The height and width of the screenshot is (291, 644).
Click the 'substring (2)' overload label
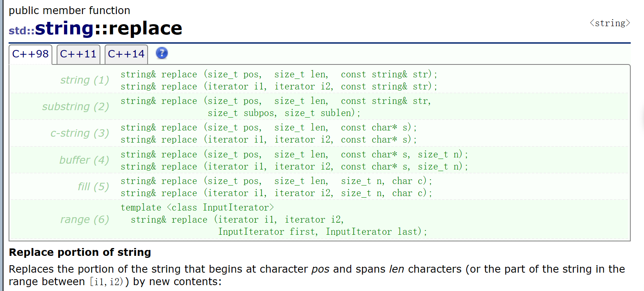point(75,107)
